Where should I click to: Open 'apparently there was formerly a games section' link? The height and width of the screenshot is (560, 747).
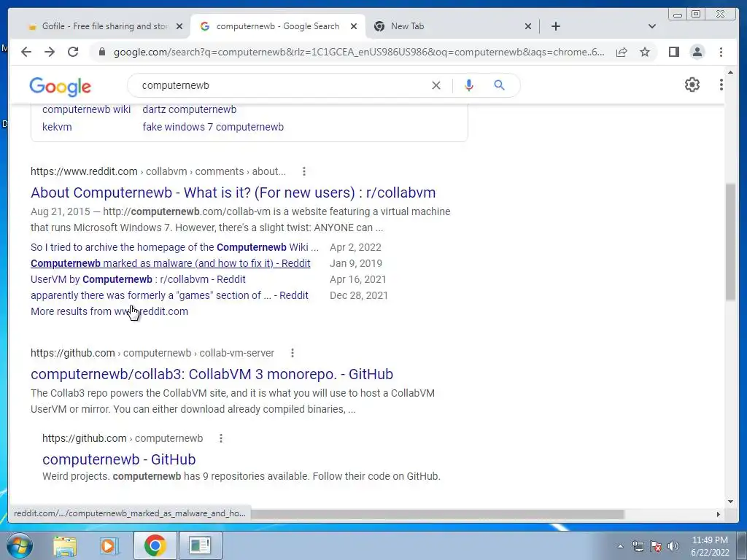click(169, 295)
